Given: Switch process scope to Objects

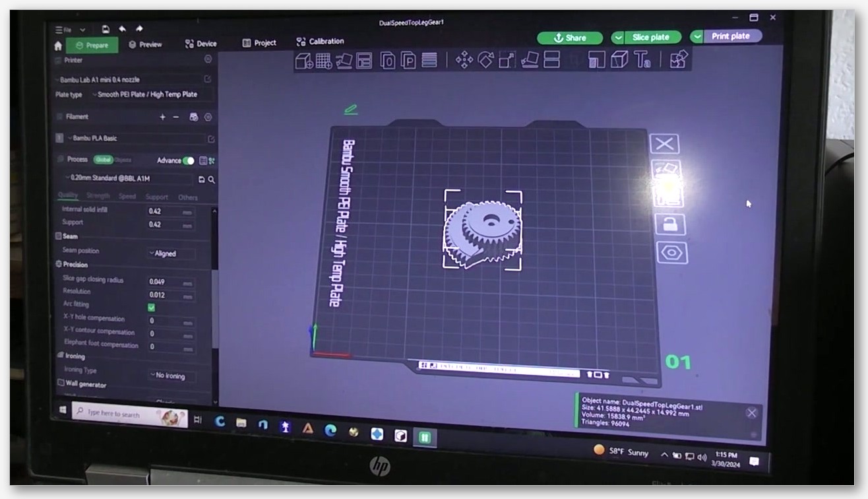Looking at the screenshot, I should tap(123, 160).
